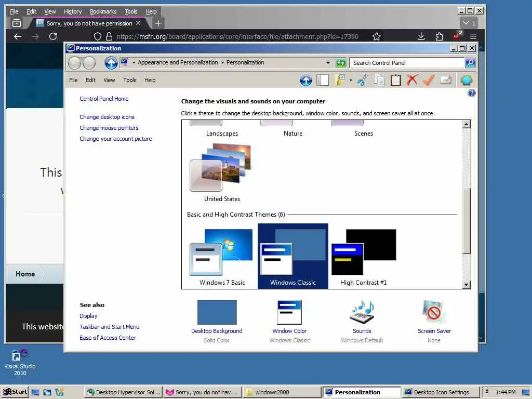Open Change mouse pointers link
Image resolution: width=532 pixels, height=399 pixels.
coord(109,128)
